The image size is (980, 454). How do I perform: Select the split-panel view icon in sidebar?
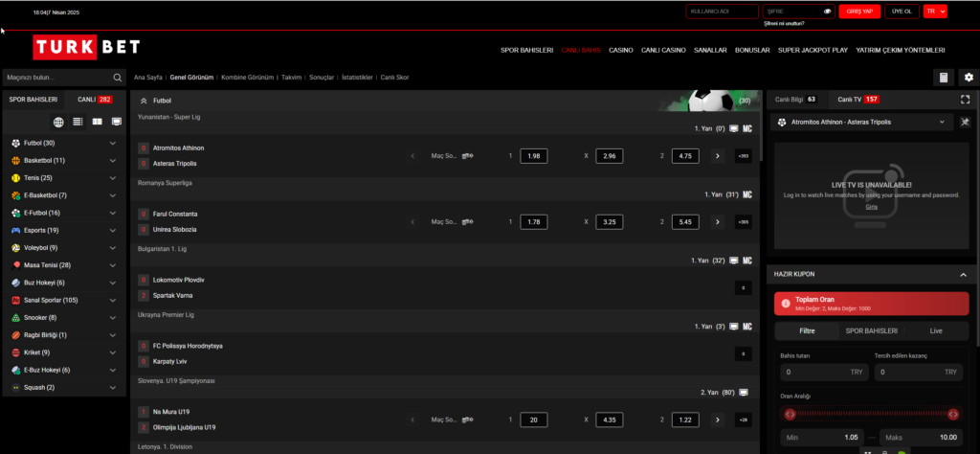(98, 122)
